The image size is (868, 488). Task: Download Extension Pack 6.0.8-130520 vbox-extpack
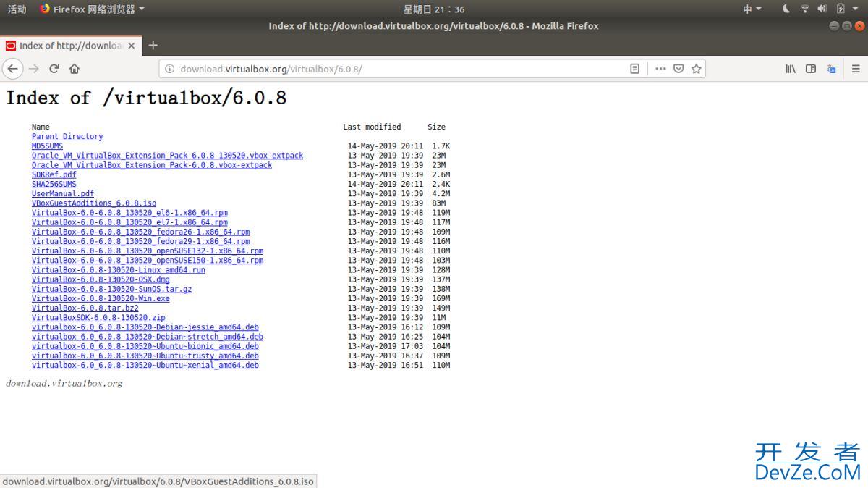pos(167,155)
